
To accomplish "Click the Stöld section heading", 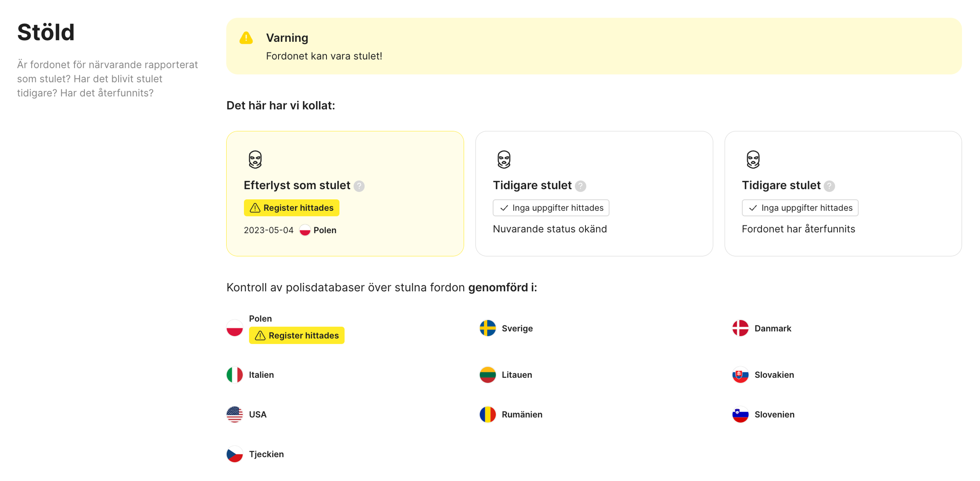I will [46, 32].
